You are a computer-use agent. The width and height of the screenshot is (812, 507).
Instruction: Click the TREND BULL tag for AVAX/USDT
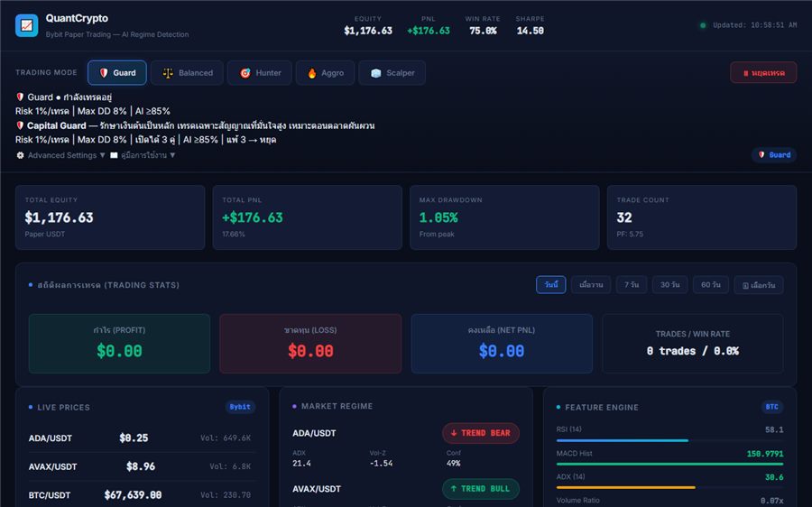point(481,488)
